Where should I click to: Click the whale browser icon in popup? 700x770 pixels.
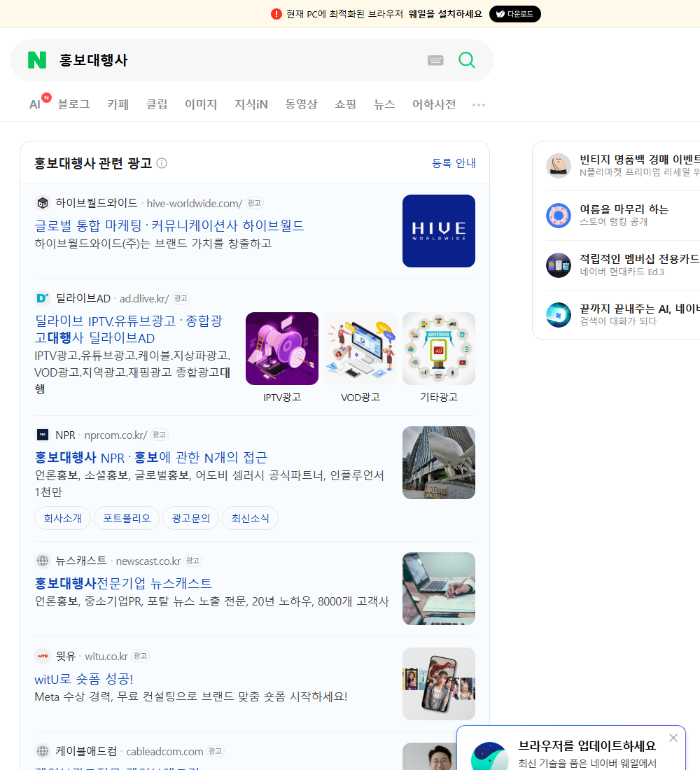pos(490,756)
